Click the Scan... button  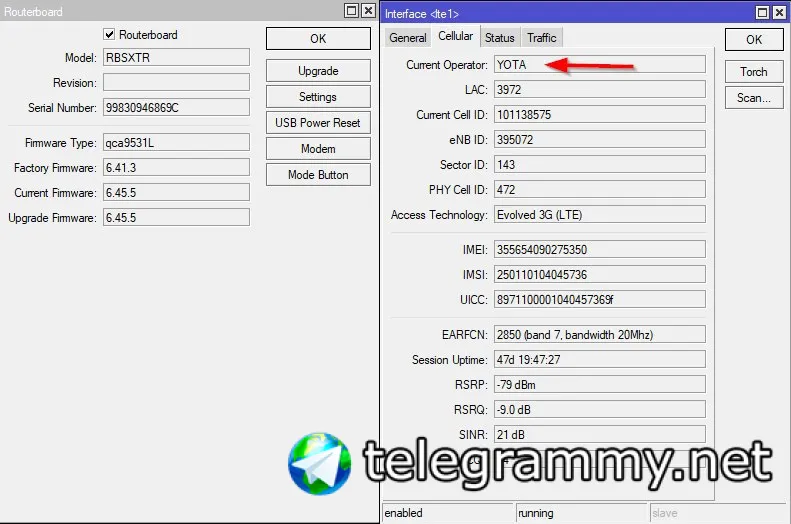(x=754, y=98)
